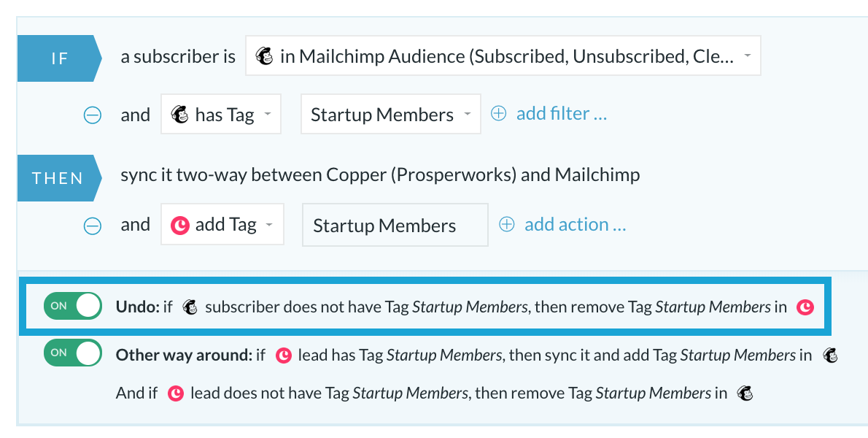This screenshot has width=868, height=438.
Task: Disable the Other way around toggle
Action: pos(73,353)
